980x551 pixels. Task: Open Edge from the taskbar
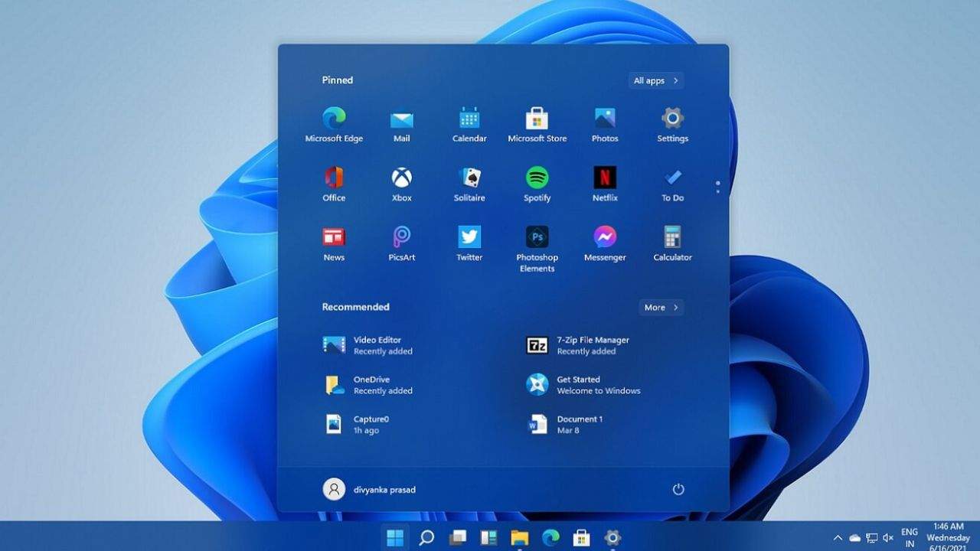(x=550, y=537)
